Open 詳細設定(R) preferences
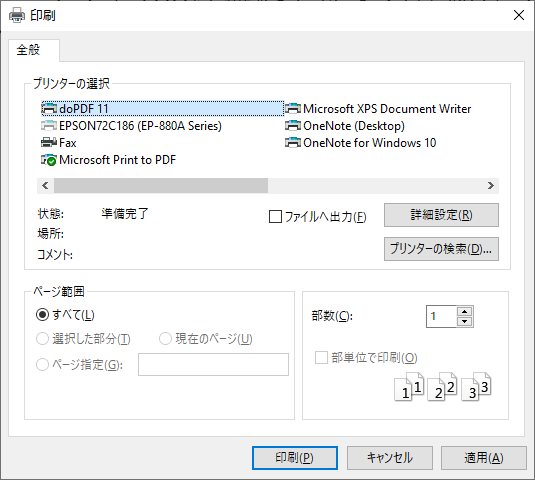Viewport: 535px width, 480px height. (441, 215)
